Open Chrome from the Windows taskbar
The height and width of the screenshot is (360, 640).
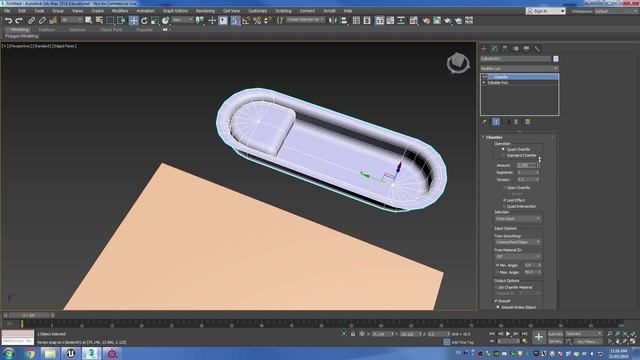(29, 353)
